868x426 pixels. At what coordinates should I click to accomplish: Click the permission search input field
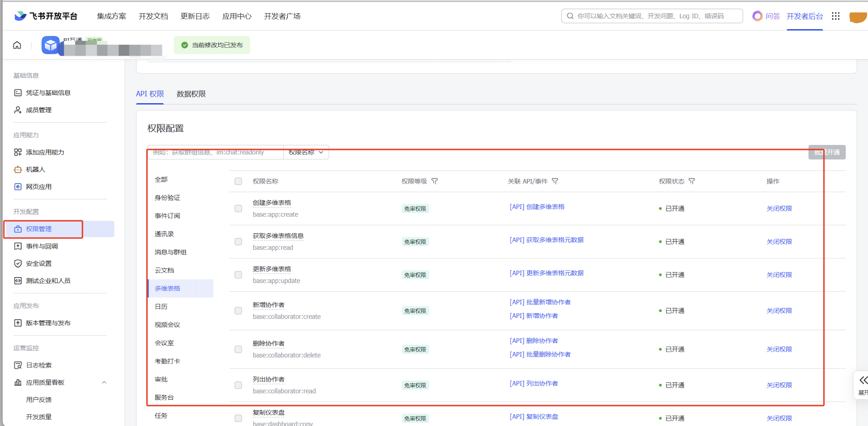click(x=216, y=152)
